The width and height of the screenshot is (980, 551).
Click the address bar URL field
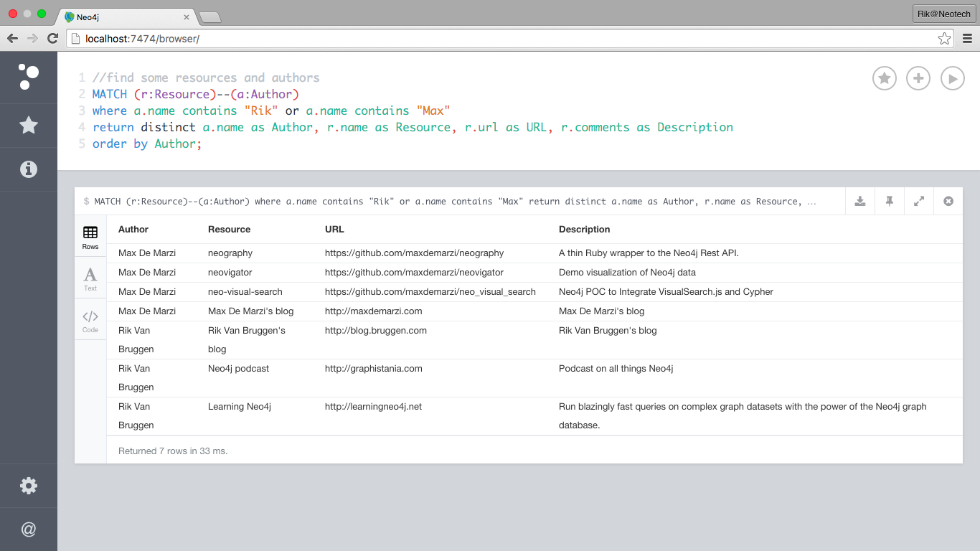(511, 39)
